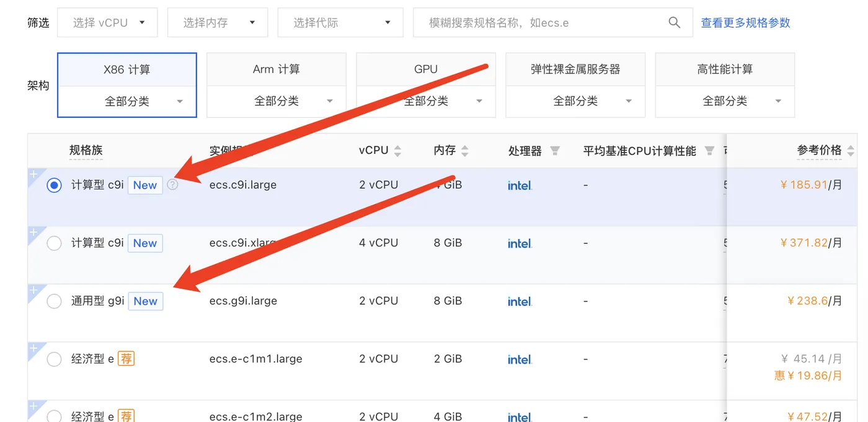Click the help question mark beside 计算型 c9i
This screenshot has width=868, height=422.
point(172,184)
